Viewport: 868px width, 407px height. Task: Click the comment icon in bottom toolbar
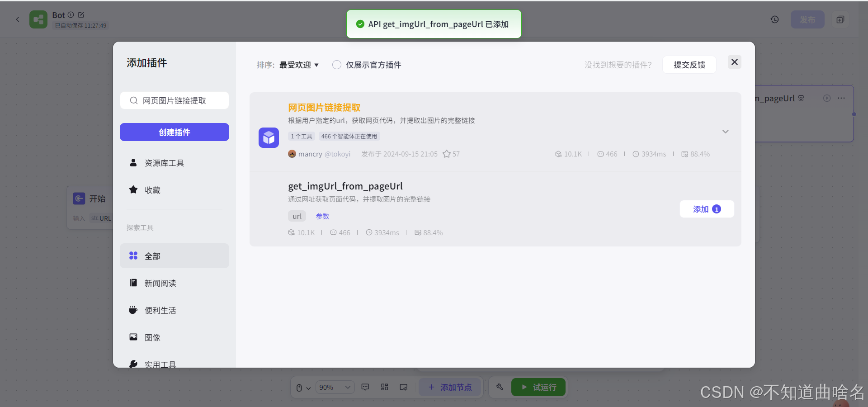pyautogui.click(x=365, y=387)
